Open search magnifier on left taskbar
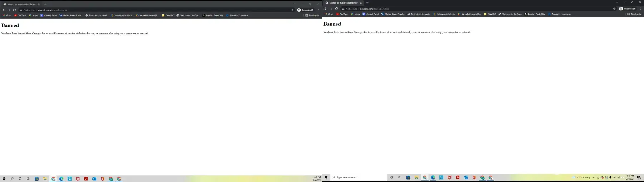644x182 pixels. coord(12,179)
